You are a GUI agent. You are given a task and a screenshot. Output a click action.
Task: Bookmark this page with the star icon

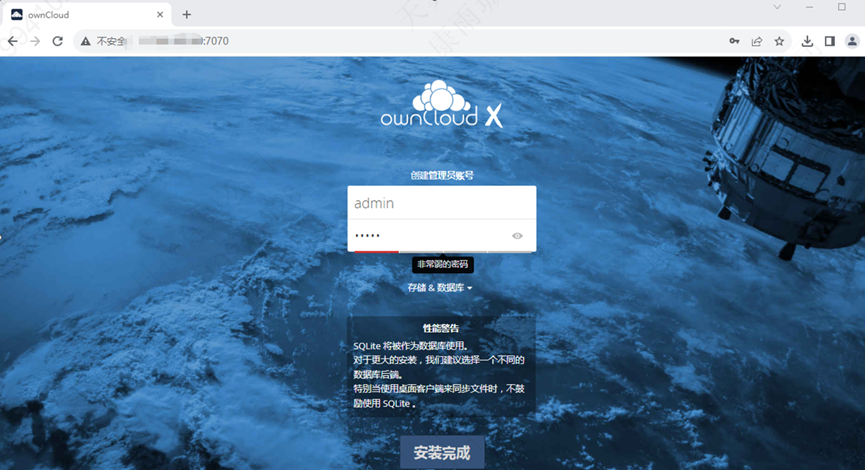coord(779,41)
